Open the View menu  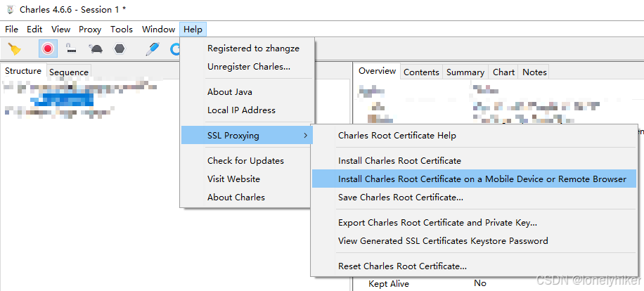point(60,29)
